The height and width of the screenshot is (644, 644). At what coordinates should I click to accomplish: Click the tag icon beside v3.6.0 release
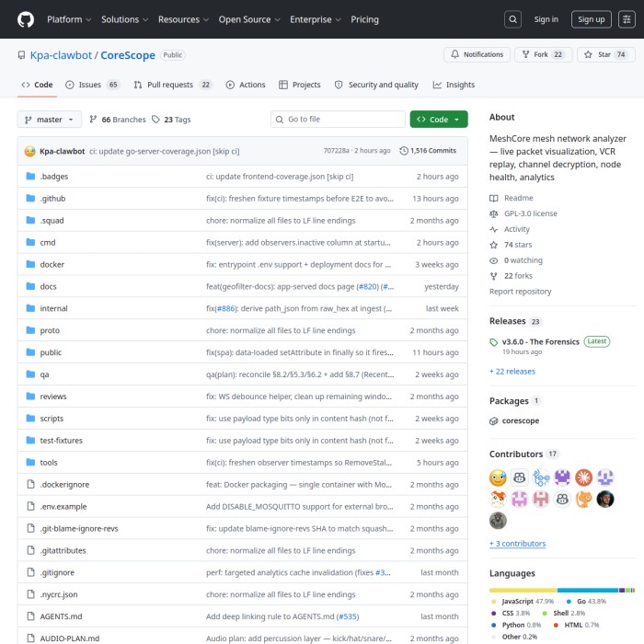click(494, 342)
